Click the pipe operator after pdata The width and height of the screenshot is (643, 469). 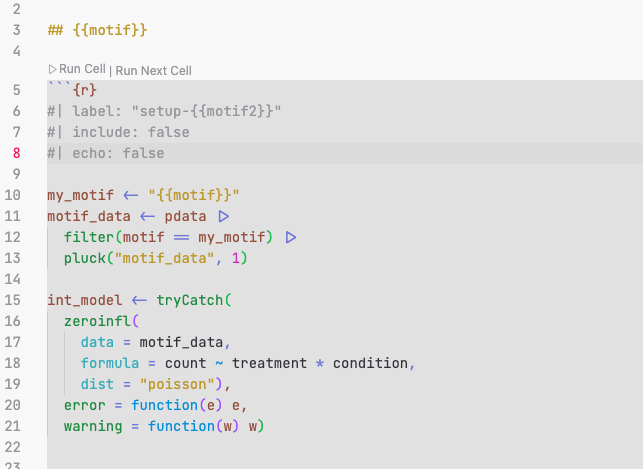[224, 216]
